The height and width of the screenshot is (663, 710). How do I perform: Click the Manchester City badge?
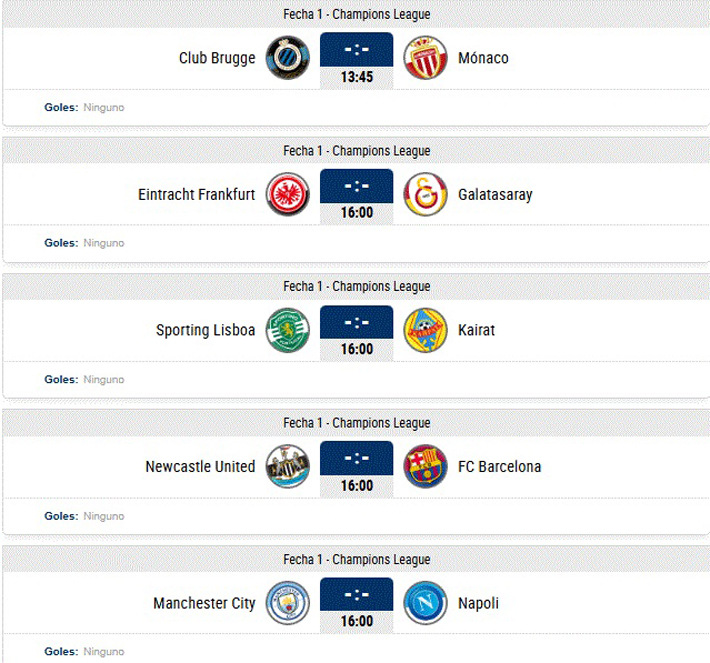tap(288, 604)
